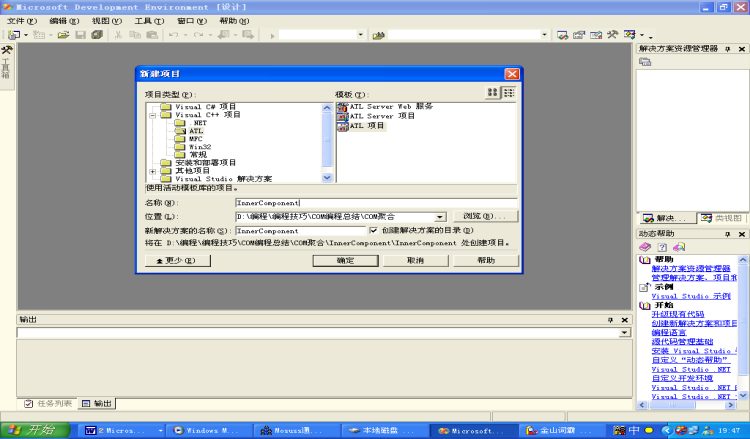Select the ATL Server Web service template
The height and width of the screenshot is (439, 750).
pyautogui.click(x=385, y=106)
